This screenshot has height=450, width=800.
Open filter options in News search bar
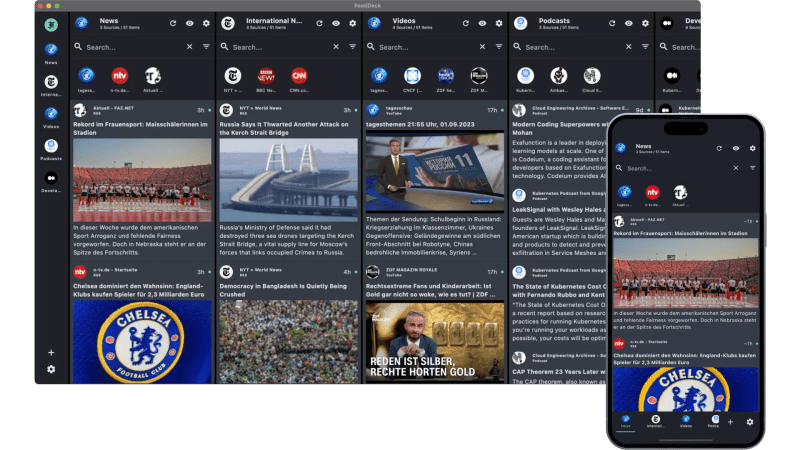click(206, 46)
